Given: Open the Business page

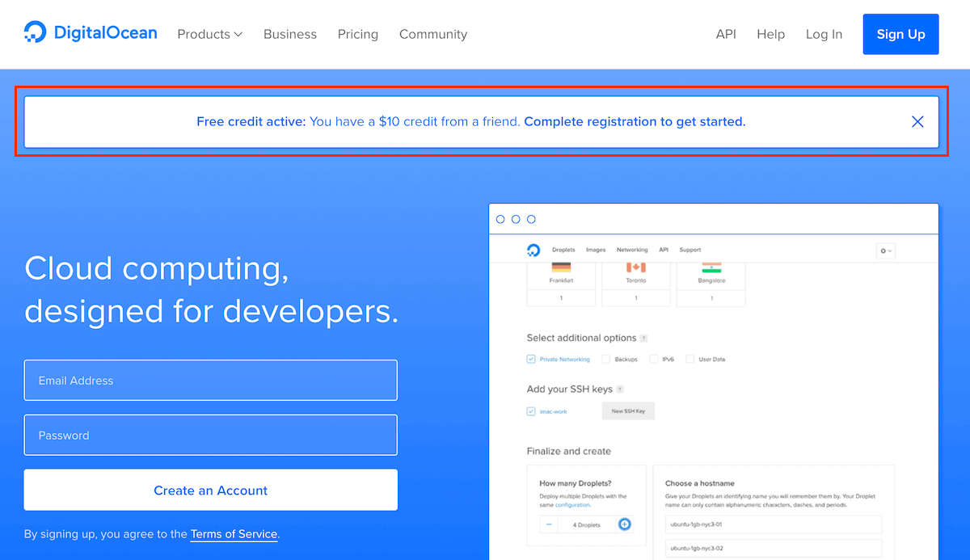Looking at the screenshot, I should [x=290, y=34].
